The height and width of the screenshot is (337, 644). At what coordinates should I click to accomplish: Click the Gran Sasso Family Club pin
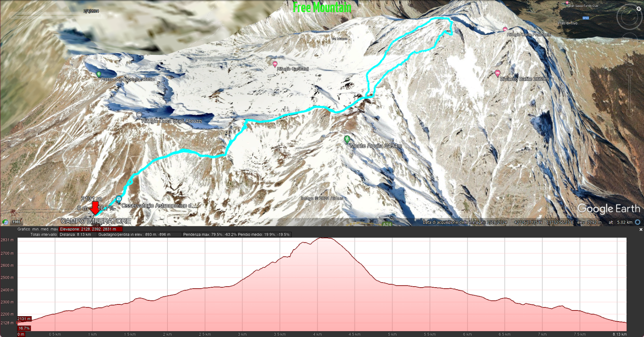(x=567, y=3)
